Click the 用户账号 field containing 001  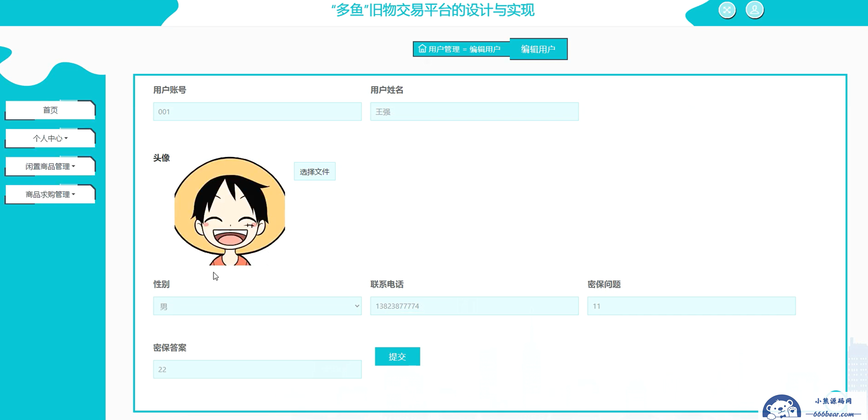pyautogui.click(x=258, y=112)
